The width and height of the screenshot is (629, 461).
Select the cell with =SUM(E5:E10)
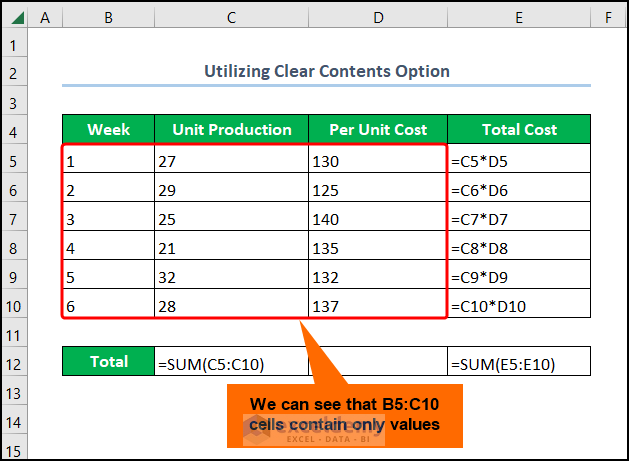click(x=519, y=362)
